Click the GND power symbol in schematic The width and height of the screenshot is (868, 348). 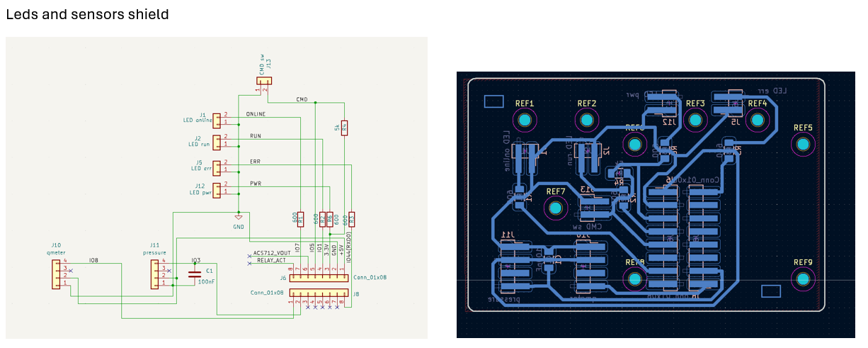239,218
